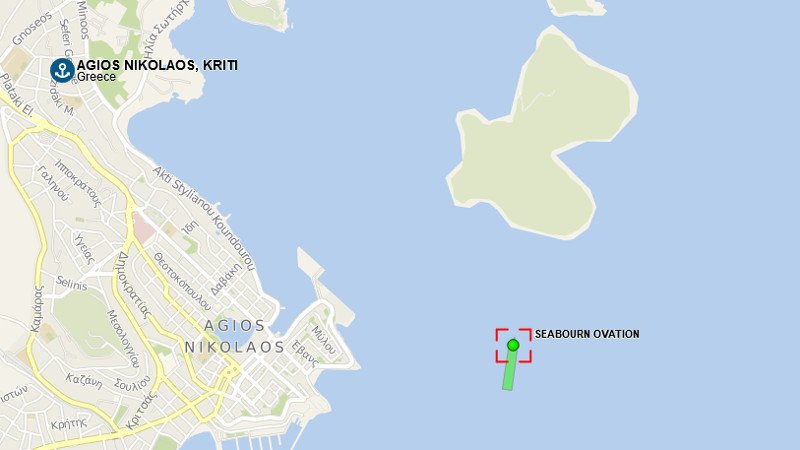This screenshot has width=800, height=450.
Task: Click the Μεσολογγίου street label
Action: (x=123, y=338)
